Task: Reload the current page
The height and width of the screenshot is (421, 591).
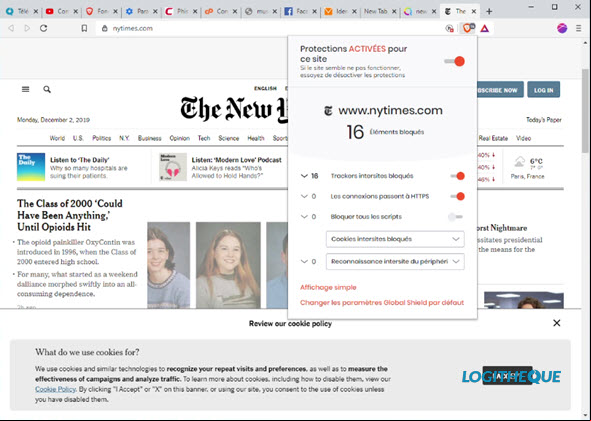Action: 44,28
